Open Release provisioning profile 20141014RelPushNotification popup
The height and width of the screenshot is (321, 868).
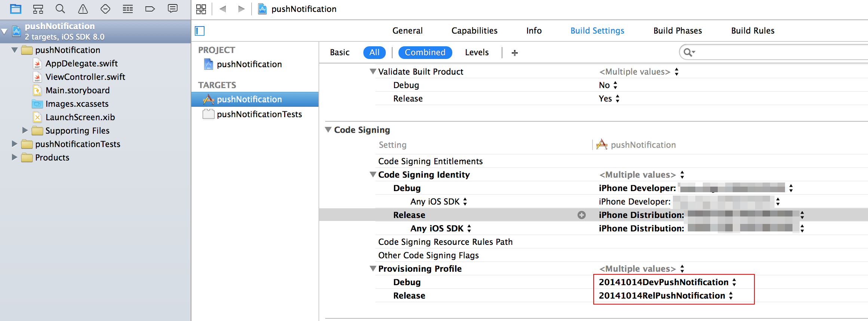(x=666, y=296)
